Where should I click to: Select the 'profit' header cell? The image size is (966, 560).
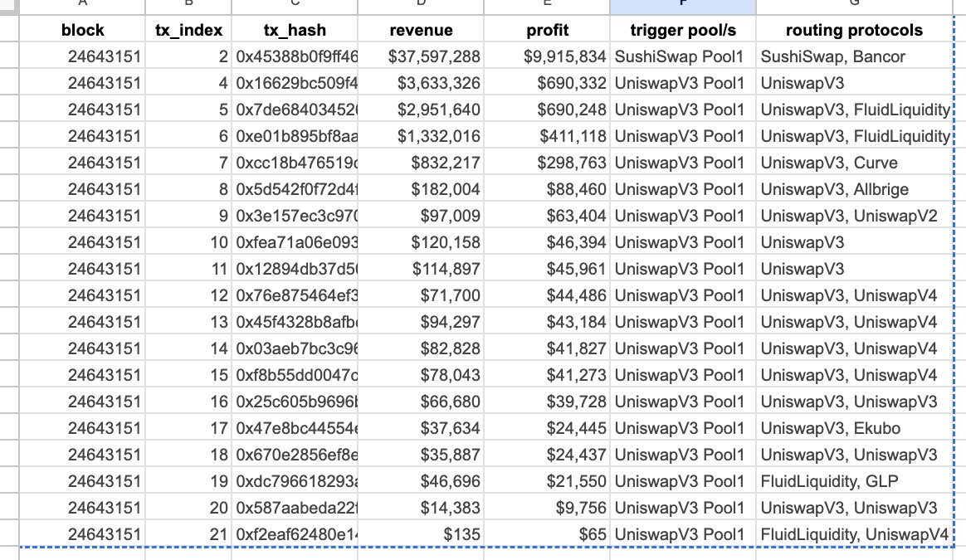pos(547,30)
